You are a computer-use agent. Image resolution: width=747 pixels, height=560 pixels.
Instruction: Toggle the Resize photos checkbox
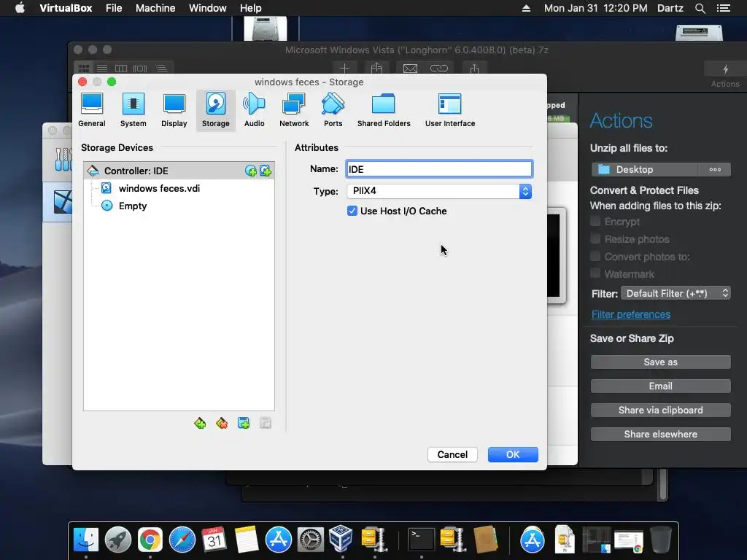tap(595, 238)
